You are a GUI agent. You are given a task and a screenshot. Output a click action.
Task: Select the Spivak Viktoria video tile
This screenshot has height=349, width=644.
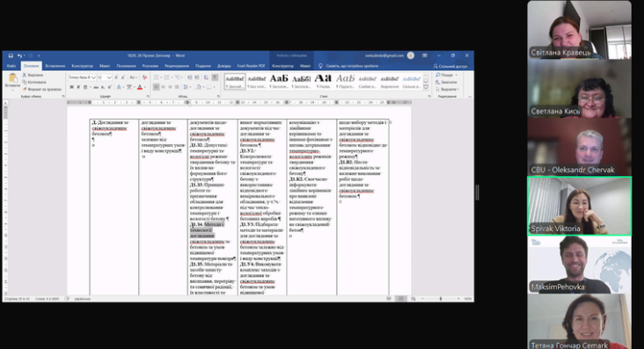[579, 206]
